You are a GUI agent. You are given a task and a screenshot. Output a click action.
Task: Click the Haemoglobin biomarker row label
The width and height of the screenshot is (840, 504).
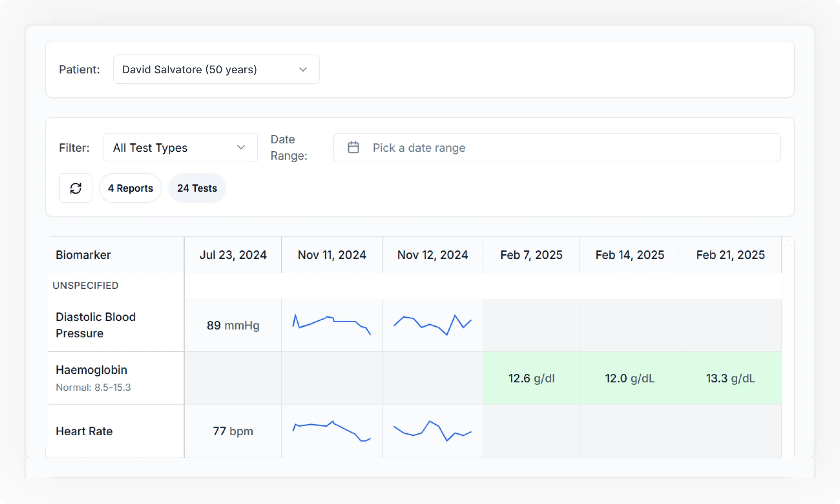pyautogui.click(x=92, y=370)
